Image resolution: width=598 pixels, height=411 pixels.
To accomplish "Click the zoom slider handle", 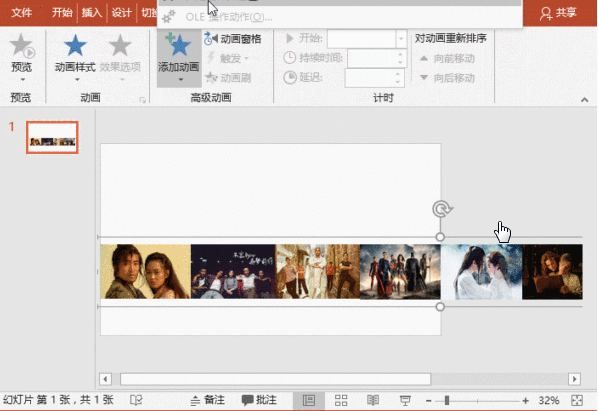I will tap(447, 400).
